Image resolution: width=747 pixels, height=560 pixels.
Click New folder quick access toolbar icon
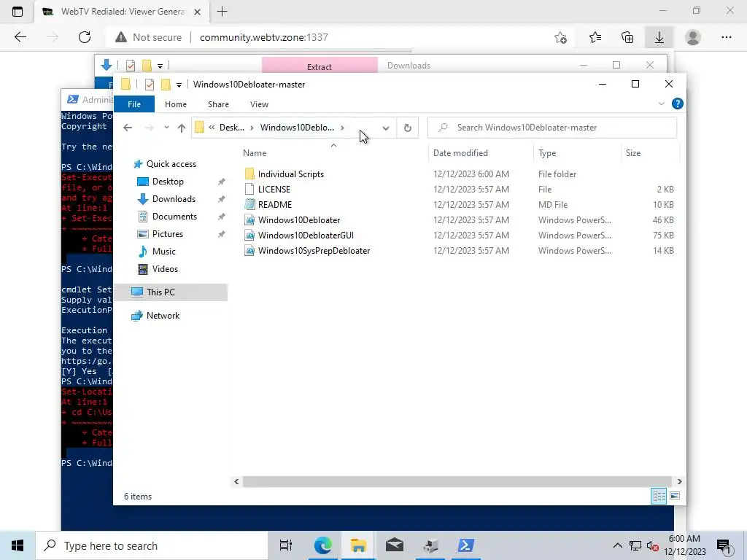(166, 85)
